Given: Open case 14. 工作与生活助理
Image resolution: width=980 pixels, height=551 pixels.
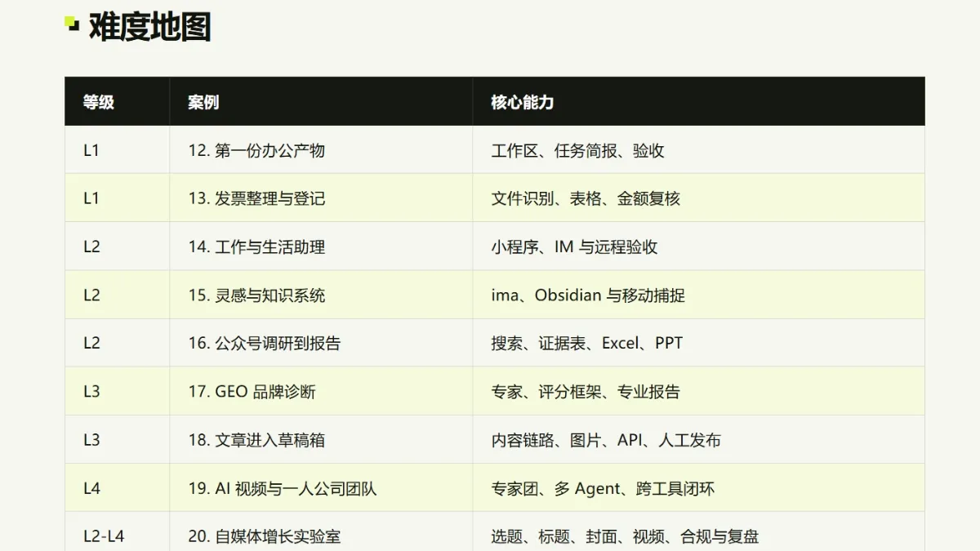Looking at the screenshot, I should [256, 247].
